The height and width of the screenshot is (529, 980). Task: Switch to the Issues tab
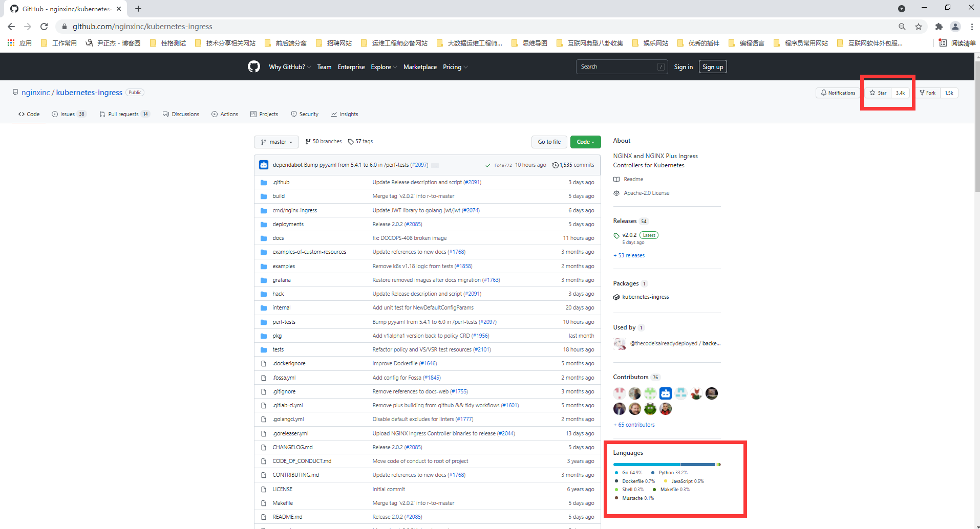[68, 114]
